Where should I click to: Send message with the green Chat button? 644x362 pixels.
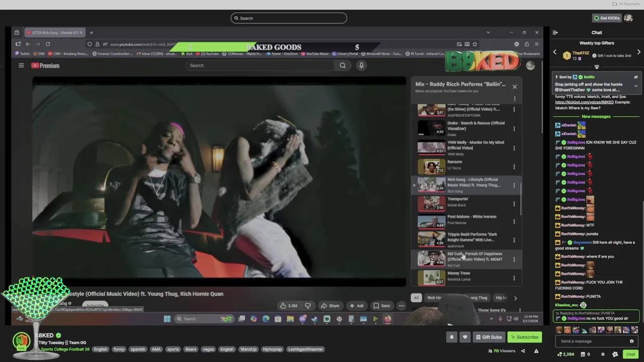(x=630, y=354)
